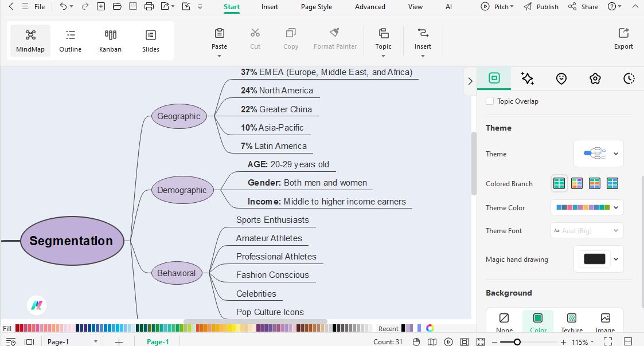Click the Share button
Image resolution: width=644 pixels, height=346 pixels.
[x=583, y=6]
